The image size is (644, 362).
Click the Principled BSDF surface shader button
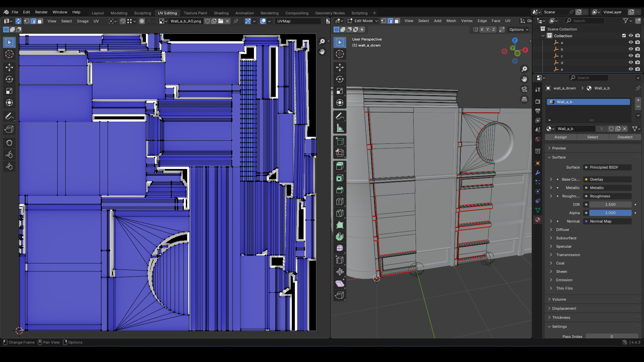point(607,167)
